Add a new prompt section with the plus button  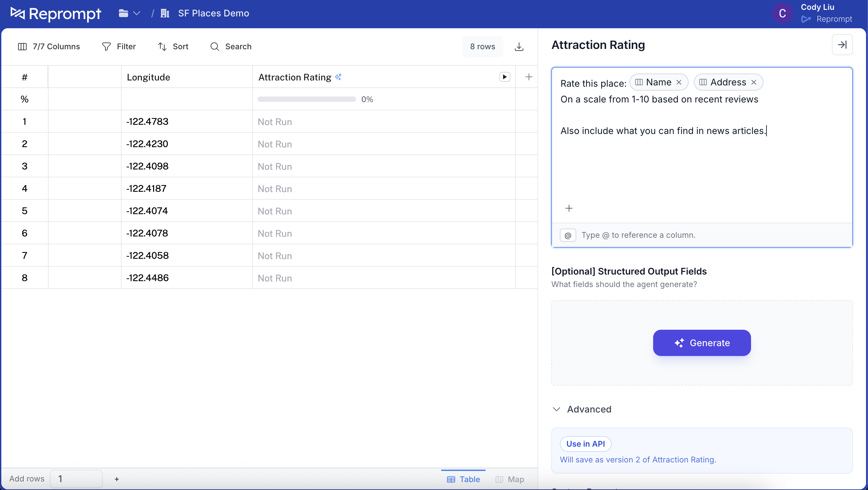569,208
